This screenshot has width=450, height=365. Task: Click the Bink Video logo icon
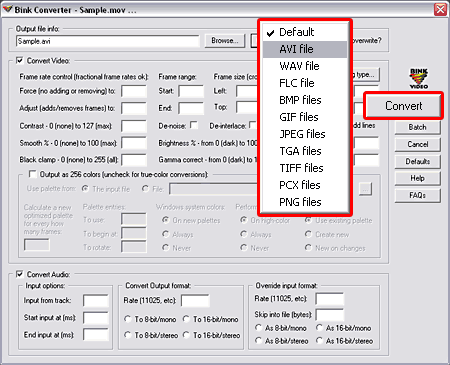click(x=419, y=78)
